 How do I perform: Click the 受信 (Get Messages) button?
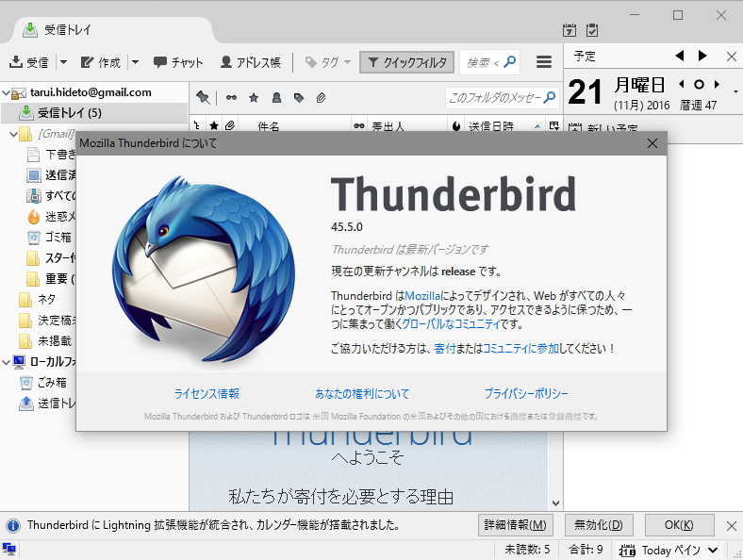(29, 62)
